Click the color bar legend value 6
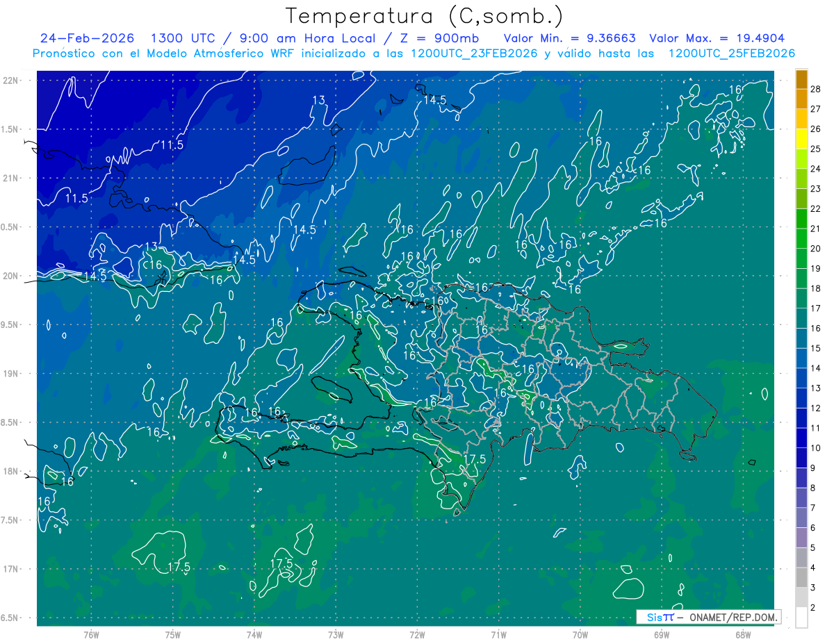The image size is (834, 644). click(813, 528)
